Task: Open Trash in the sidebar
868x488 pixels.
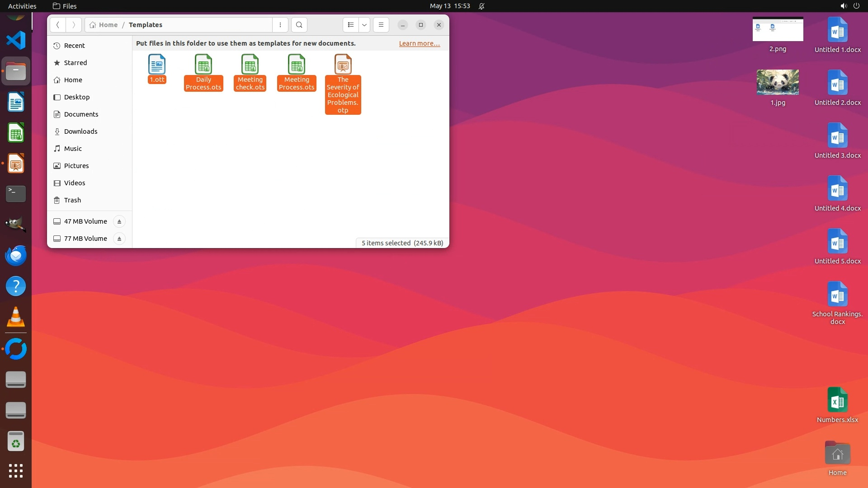Action: [72, 200]
